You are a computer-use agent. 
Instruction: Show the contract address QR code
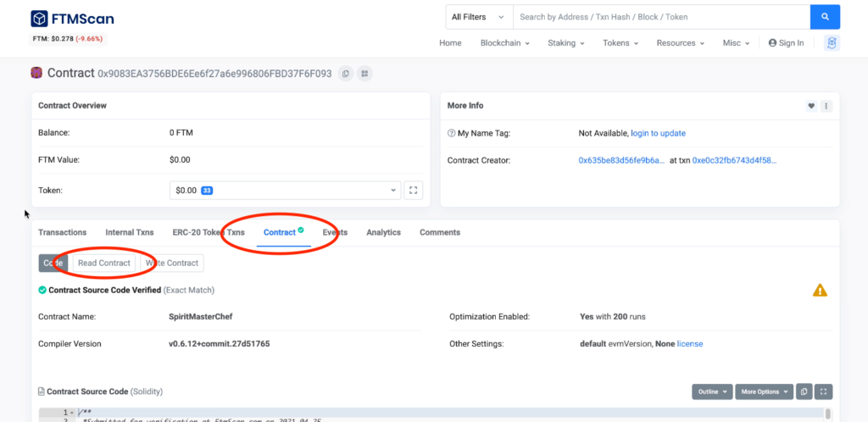click(x=364, y=74)
